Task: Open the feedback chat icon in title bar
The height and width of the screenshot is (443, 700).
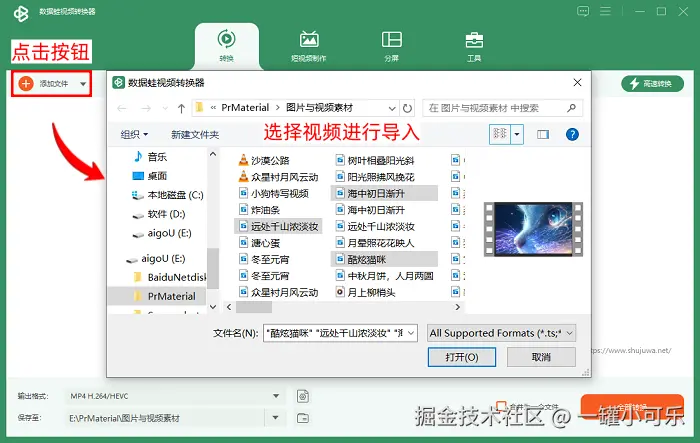Action: 583,11
